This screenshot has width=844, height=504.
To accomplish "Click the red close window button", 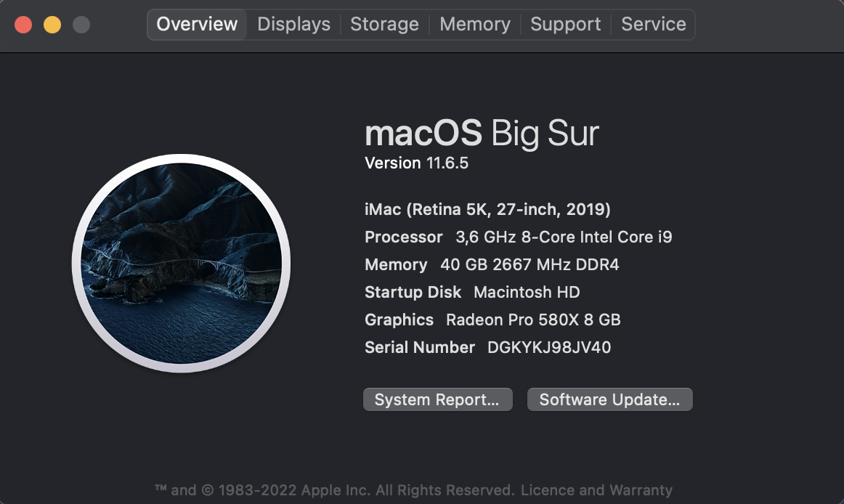I will point(23,25).
